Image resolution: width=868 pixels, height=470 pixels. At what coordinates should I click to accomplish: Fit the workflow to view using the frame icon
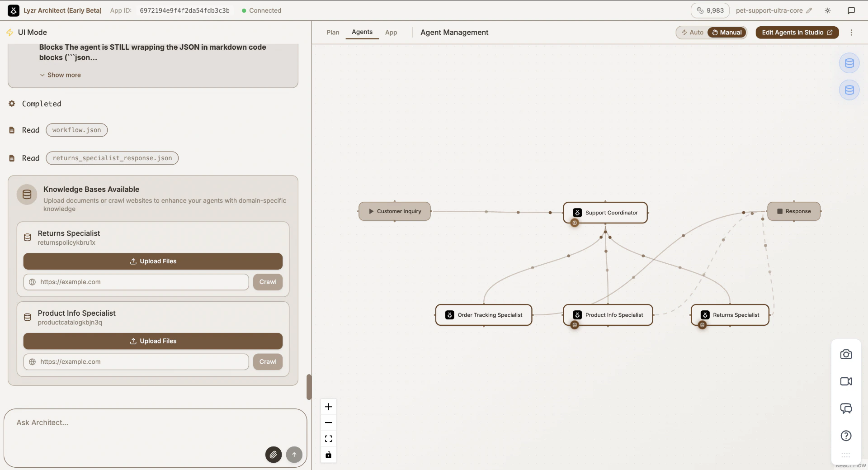pos(328,438)
